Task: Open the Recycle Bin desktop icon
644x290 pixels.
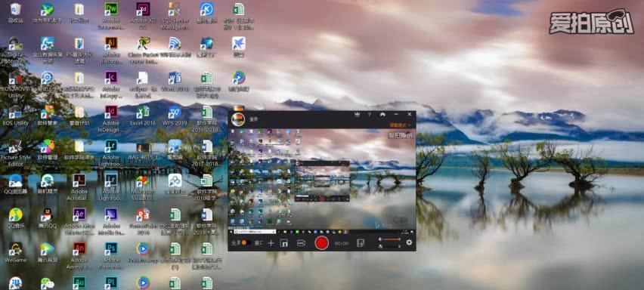Action: point(16,13)
